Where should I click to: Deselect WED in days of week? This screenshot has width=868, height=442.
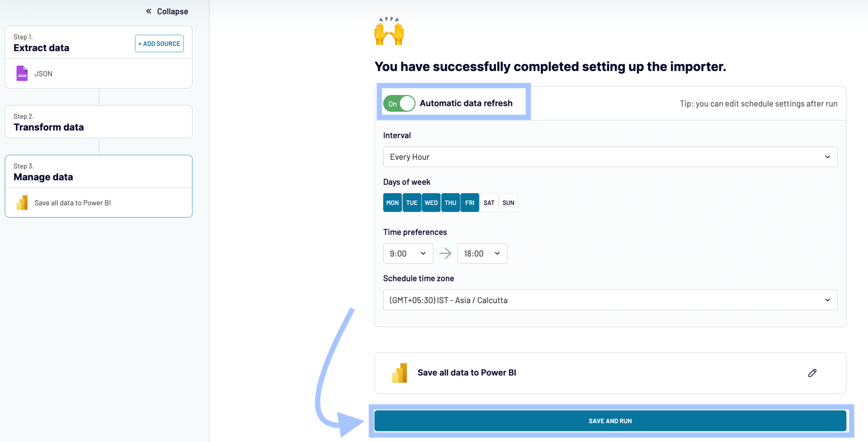click(x=431, y=203)
